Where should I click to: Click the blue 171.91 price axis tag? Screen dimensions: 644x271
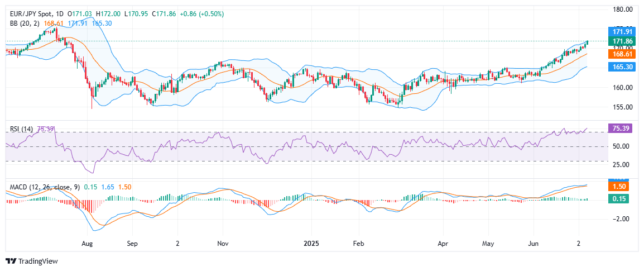[622, 32]
